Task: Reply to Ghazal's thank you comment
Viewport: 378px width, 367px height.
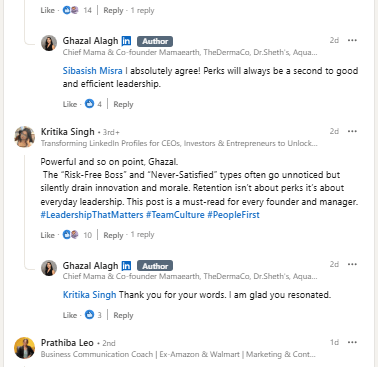Action: (123, 315)
